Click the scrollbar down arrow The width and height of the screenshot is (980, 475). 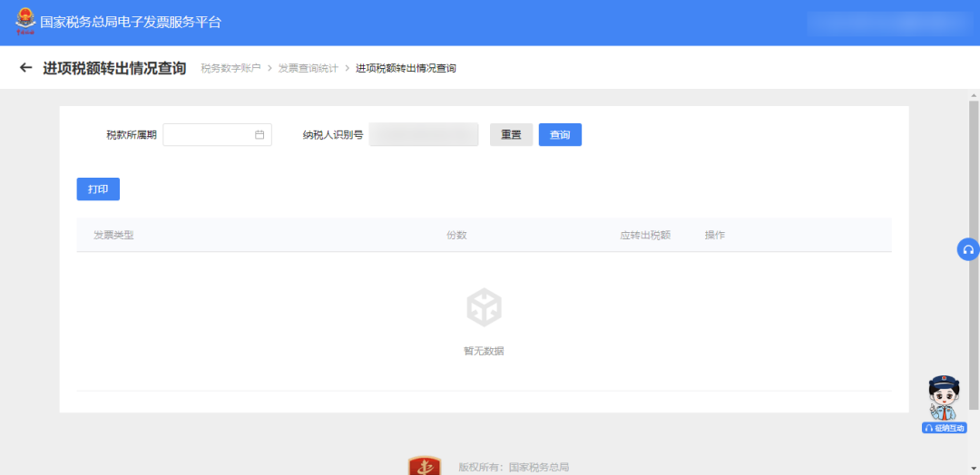974,468
